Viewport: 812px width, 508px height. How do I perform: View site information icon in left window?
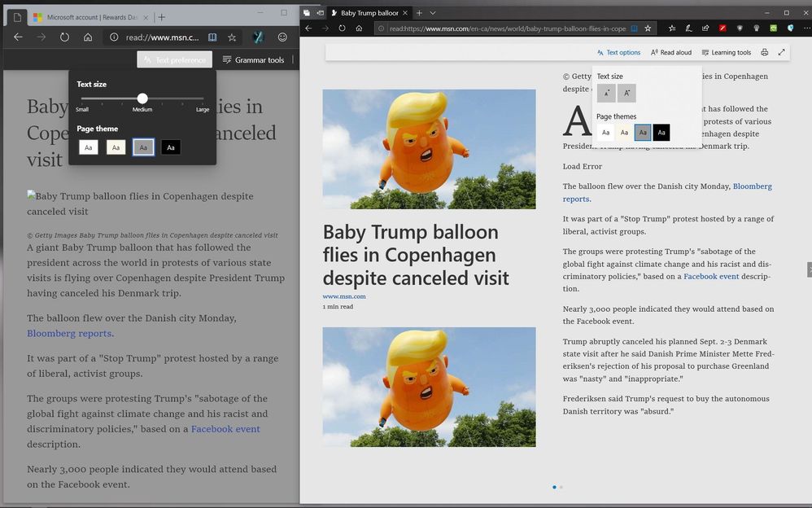tap(114, 37)
